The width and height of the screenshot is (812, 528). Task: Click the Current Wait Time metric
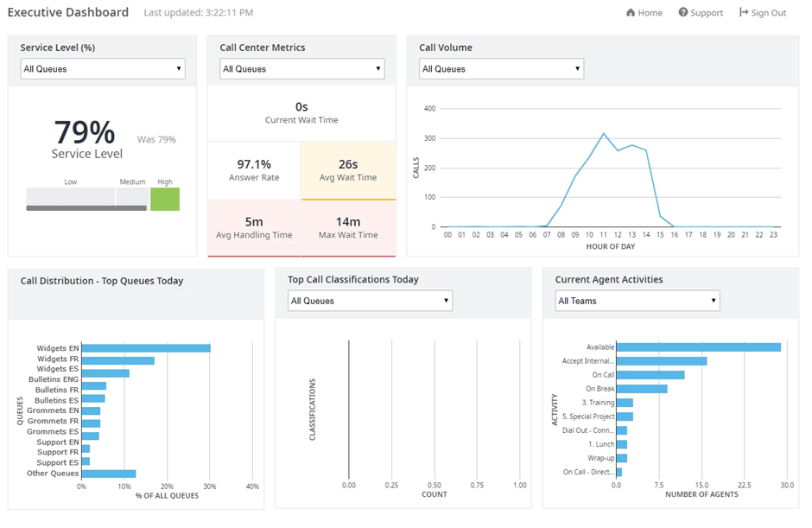[x=301, y=113]
